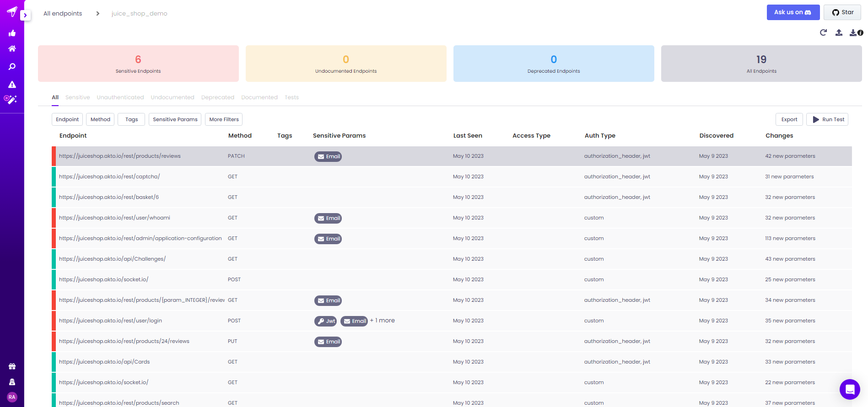
Task: Open the rest/user/login endpoint row
Action: pos(110,321)
